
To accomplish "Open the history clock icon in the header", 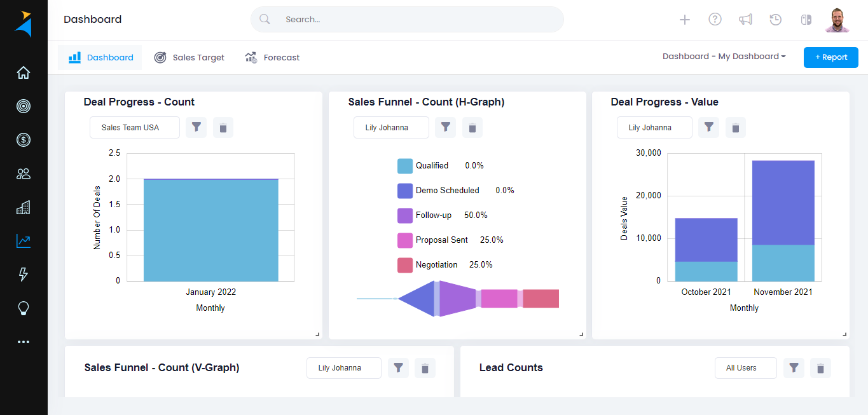I will pyautogui.click(x=775, y=19).
